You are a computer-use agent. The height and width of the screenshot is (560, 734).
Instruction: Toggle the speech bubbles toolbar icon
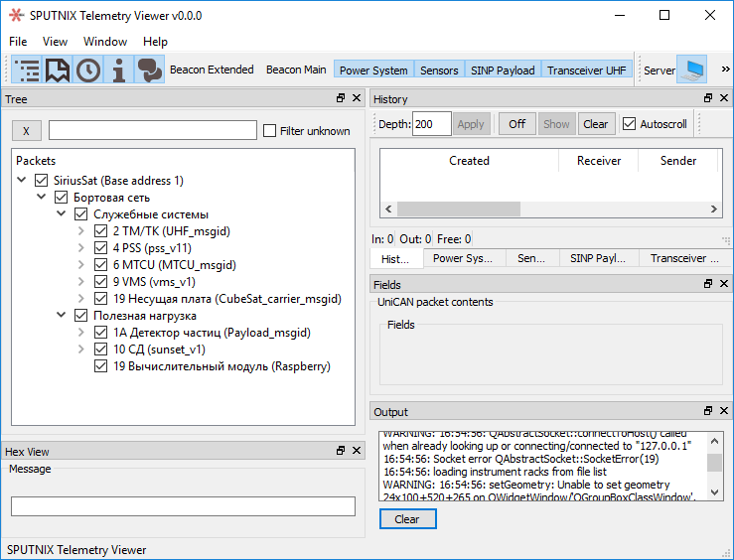149,70
